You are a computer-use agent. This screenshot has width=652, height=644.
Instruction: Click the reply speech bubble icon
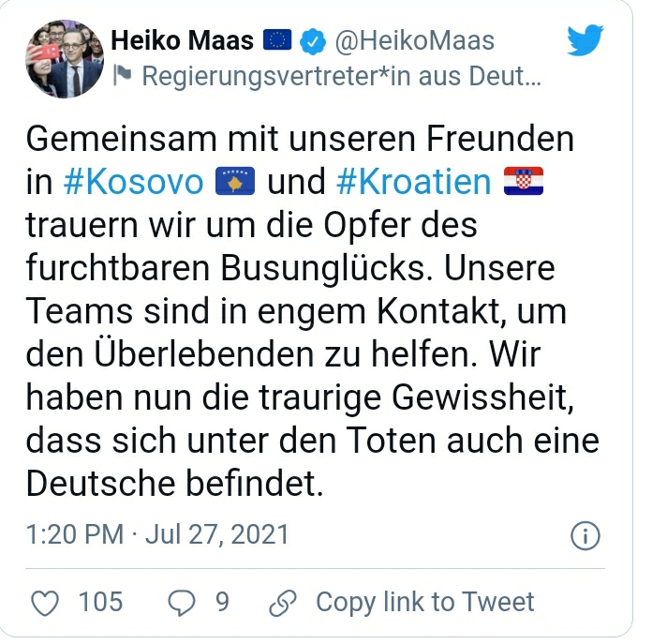point(180,602)
